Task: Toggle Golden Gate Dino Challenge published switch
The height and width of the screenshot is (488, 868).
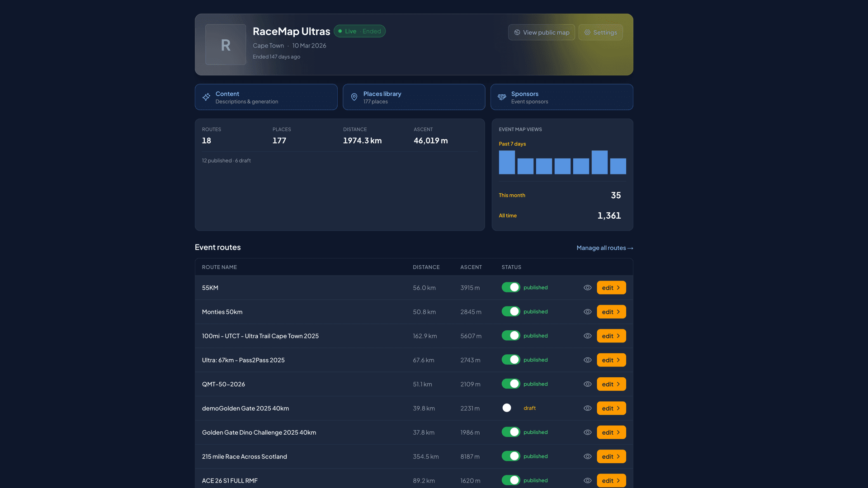Action: pyautogui.click(x=511, y=432)
